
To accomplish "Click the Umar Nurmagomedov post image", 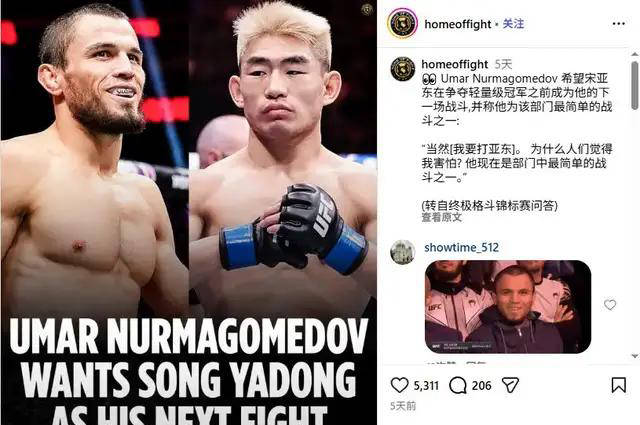I will tap(189, 212).
